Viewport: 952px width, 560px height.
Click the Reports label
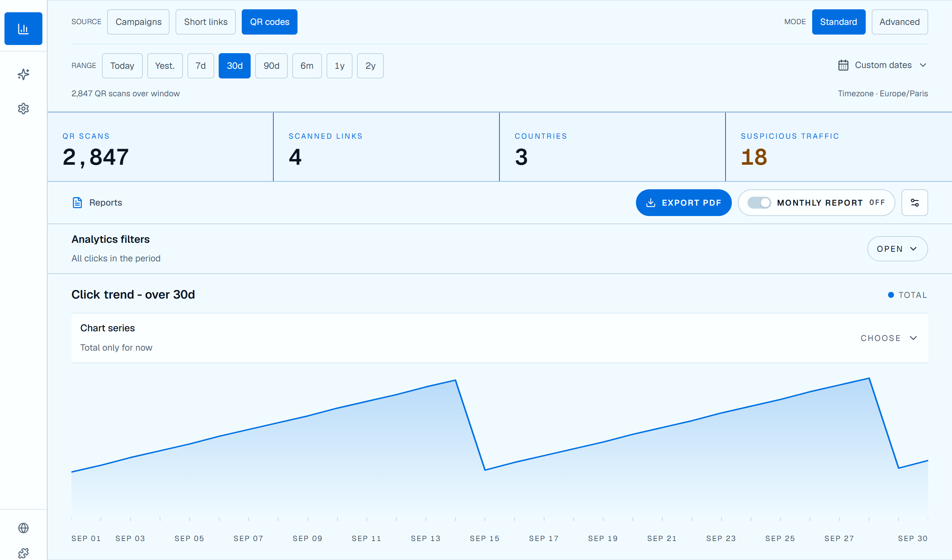[105, 203]
